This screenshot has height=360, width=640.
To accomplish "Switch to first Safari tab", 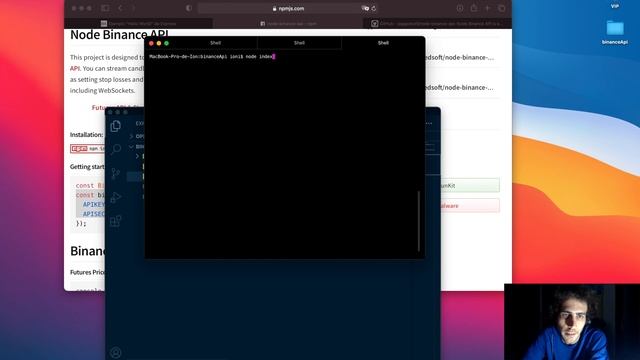I will (139, 24).
